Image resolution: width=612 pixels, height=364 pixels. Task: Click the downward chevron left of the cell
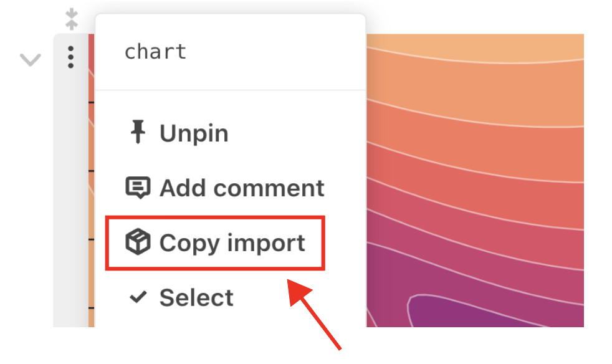[29, 59]
